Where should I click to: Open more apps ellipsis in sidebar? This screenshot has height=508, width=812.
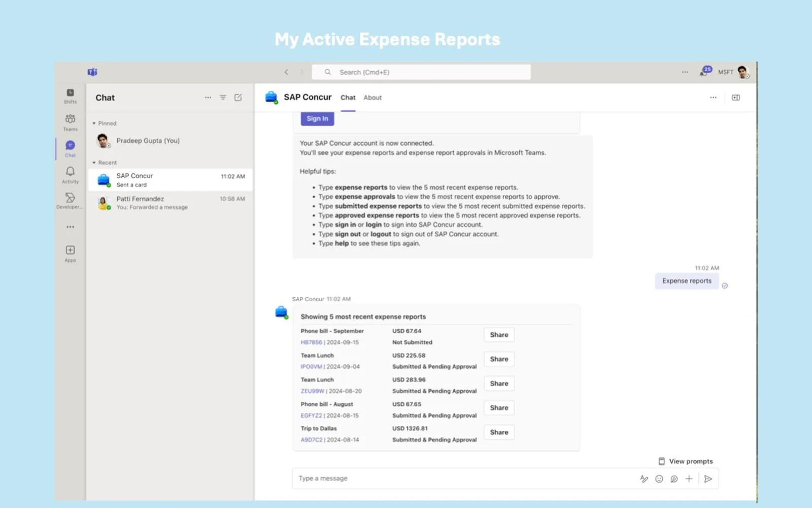point(70,227)
